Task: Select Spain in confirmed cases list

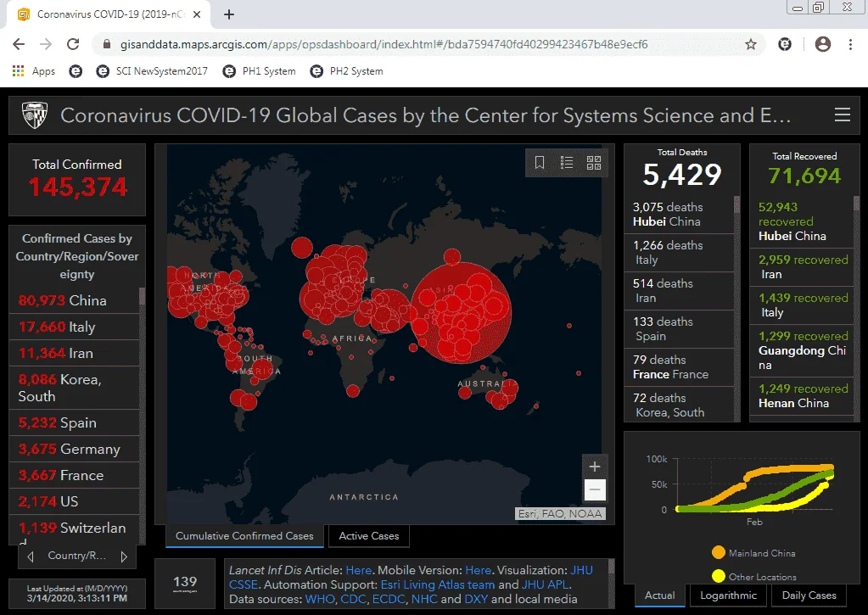Action: pyautogui.click(x=74, y=422)
